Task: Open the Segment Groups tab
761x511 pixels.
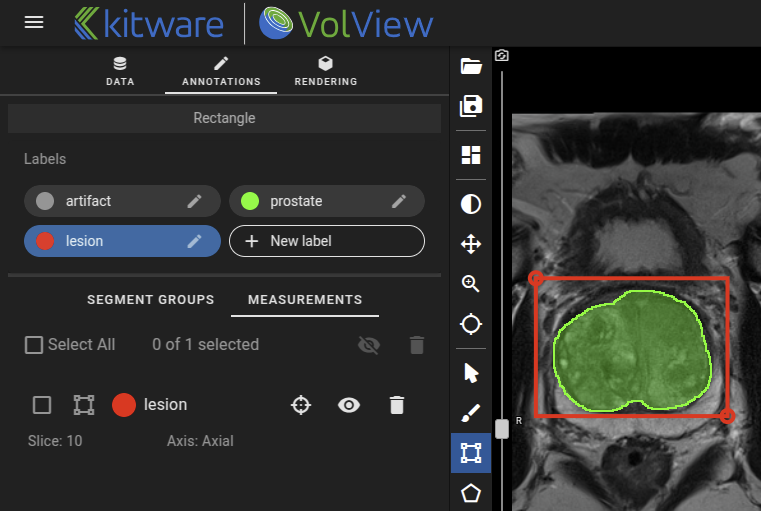Action: pos(150,299)
